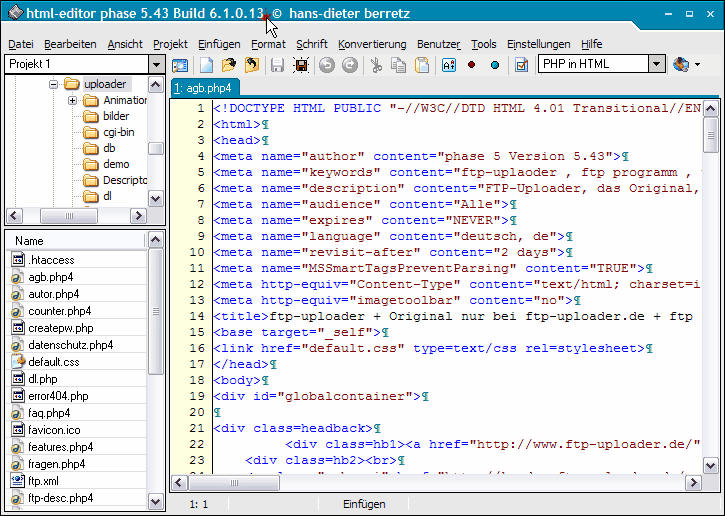This screenshot has height=516, width=725.
Task: Toggle the project panel view icon
Action: coord(181,65)
